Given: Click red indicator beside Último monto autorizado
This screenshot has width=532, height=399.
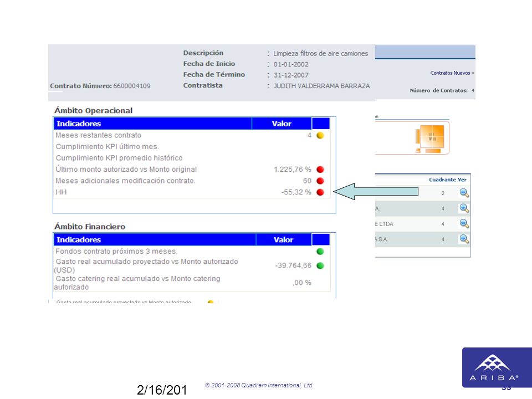Looking at the screenshot, I should [320, 170].
